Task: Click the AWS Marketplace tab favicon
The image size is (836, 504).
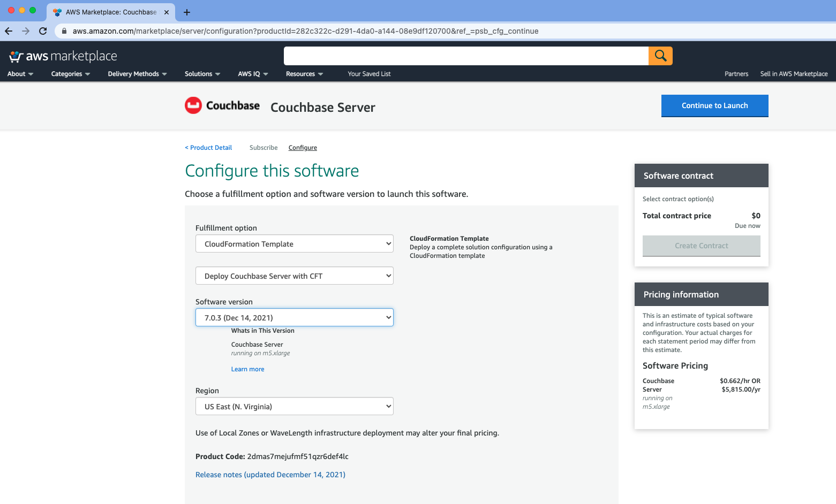Action: pyautogui.click(x=58, y=12)
